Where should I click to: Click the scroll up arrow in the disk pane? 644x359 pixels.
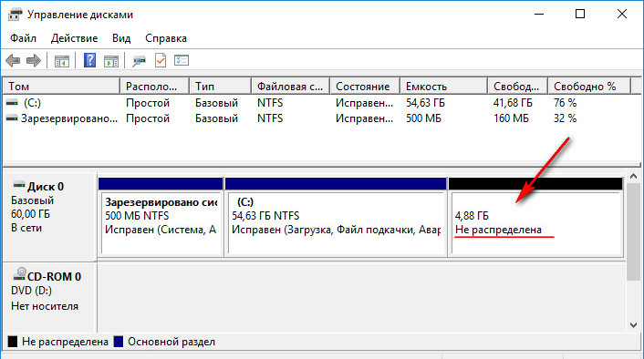(633, 177)
